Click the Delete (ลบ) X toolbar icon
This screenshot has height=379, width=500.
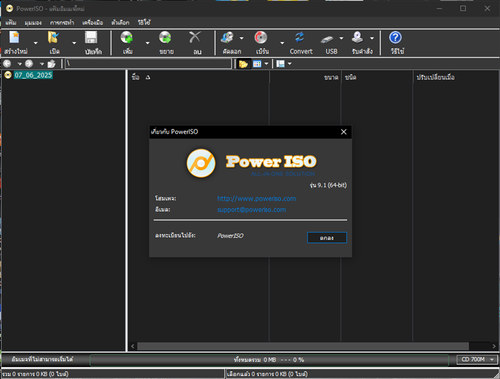195,37
